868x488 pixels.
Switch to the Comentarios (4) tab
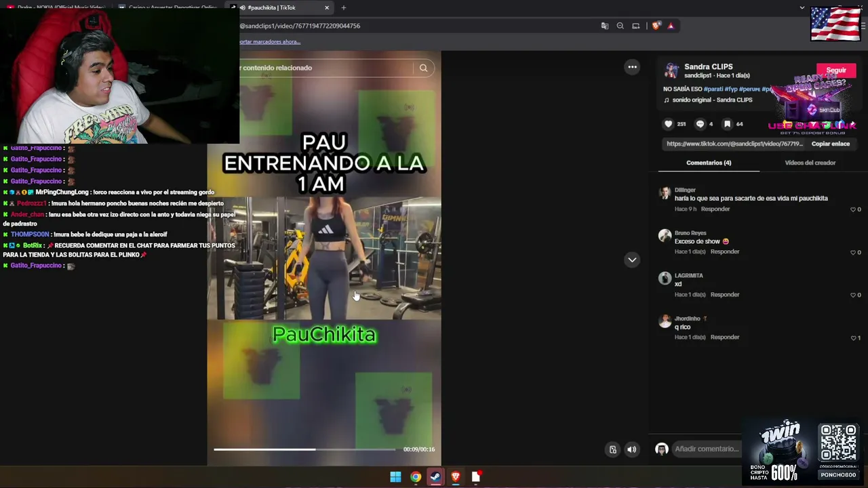(709, 163)
